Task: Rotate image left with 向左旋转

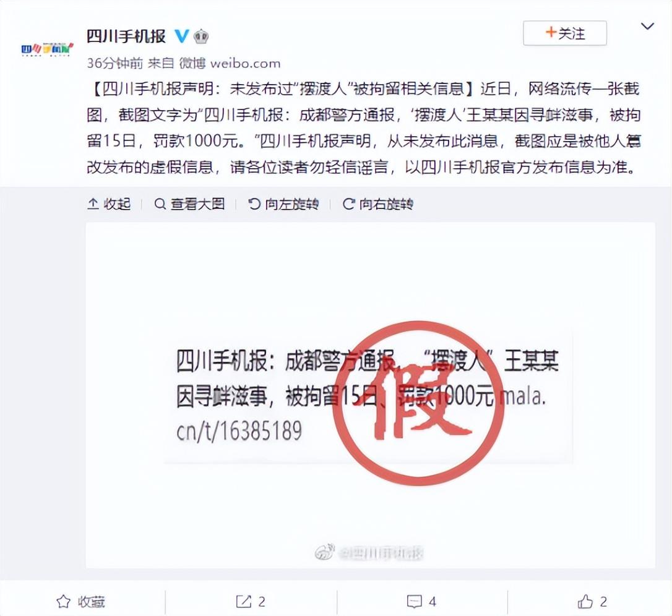Action: point(283,204)
